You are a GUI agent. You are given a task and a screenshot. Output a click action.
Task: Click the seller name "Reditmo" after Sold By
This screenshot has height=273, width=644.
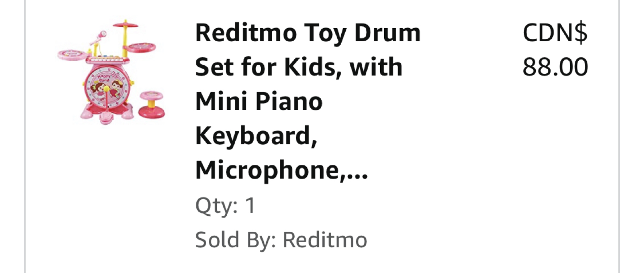325,240
